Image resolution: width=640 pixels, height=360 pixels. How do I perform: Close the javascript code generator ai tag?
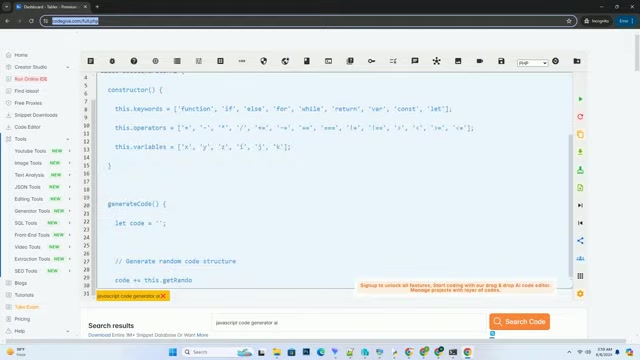(x=163, y=296)
